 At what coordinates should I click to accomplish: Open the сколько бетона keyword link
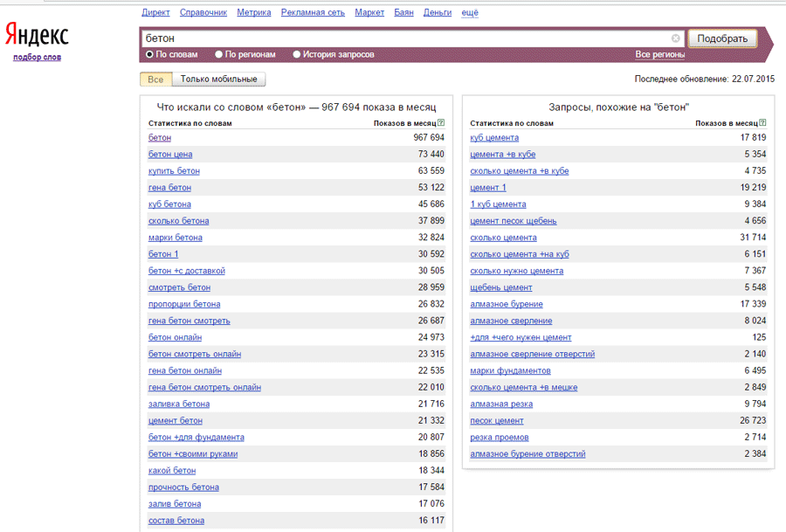pyautogui.click(x=178, y=221)
